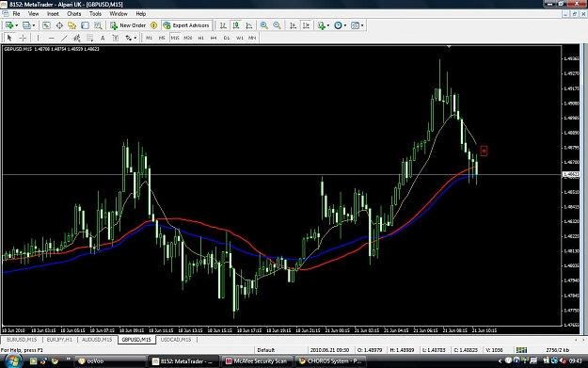
Task: Switch to the H4 timeframe
Action: pos(214,38)
